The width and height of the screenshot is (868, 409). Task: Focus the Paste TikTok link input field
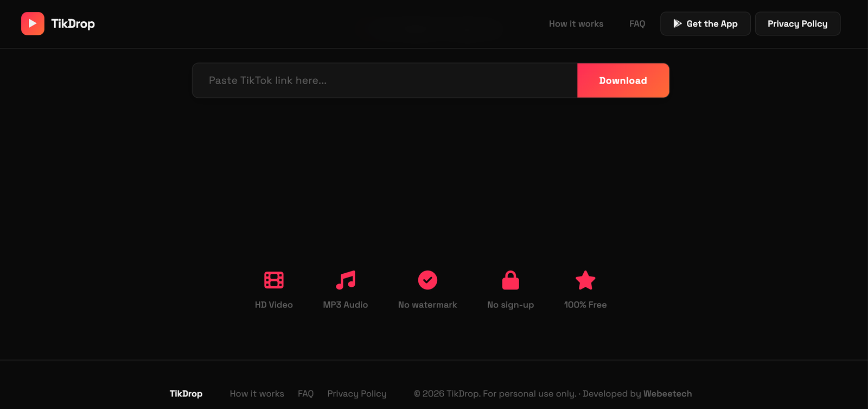point(385,80)
